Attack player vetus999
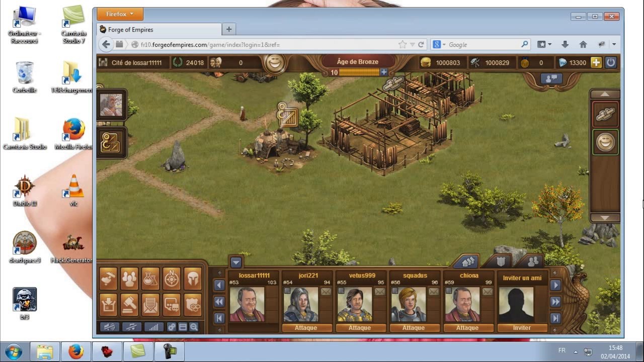Image resolution: width=644 pixels, height=362 pixels. [x=360, y=328]
